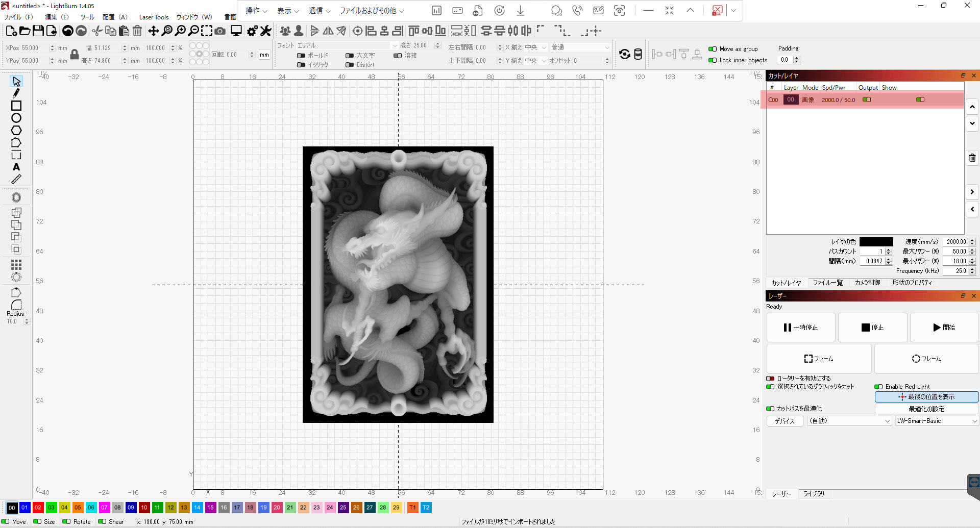The width and height of the screenshot is (980, 528).
Task: Toggle Output switch for layer C00
Action: pos(867,99)
